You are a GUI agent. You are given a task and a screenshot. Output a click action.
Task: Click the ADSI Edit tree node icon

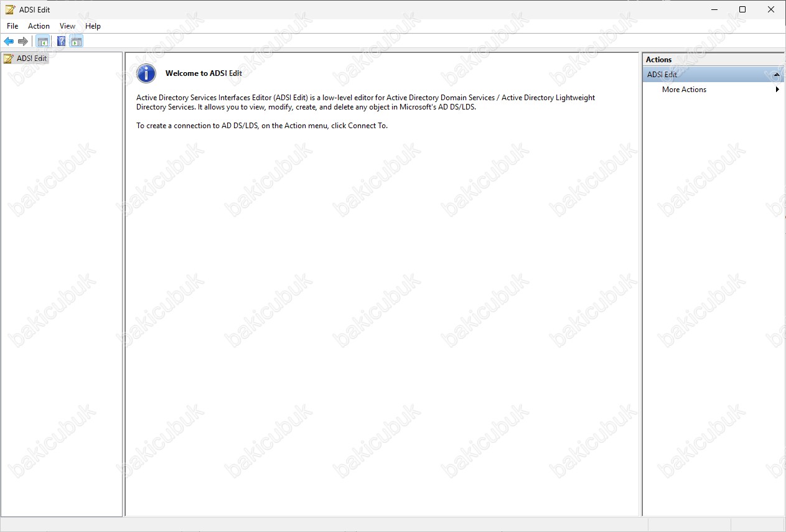pyautogui.click(x=8, y=58)
